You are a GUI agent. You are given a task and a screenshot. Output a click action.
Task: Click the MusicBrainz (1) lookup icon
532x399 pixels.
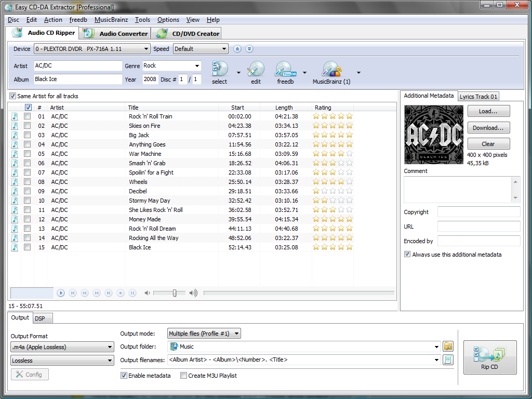(x=331, y=70)
